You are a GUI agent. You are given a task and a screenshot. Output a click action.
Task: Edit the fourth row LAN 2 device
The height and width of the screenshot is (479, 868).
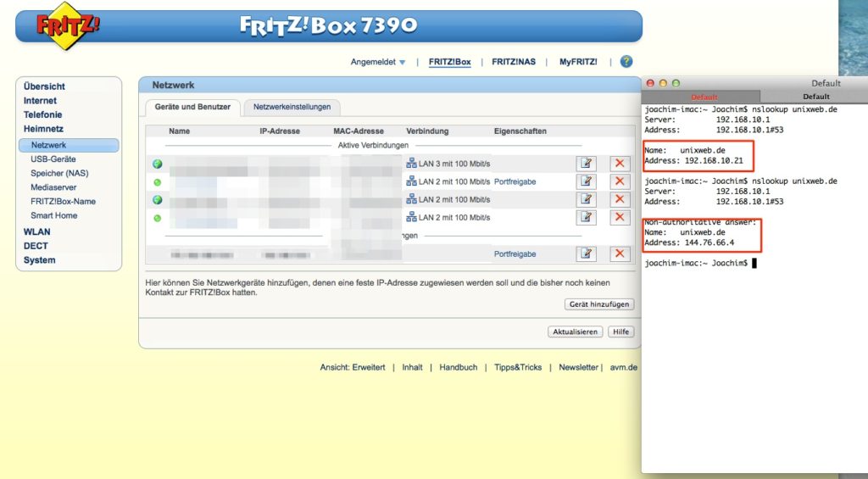click(587, 218)
